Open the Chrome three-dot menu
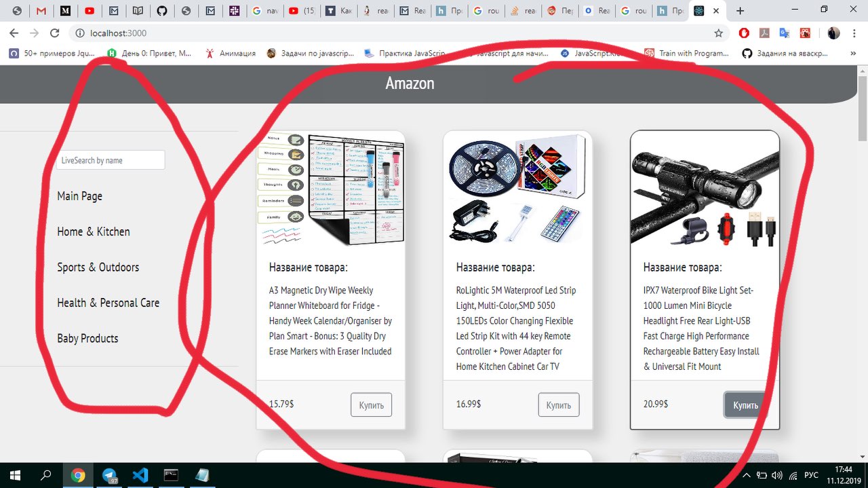This screenshot has width=868, height=488. pos(854,33)
